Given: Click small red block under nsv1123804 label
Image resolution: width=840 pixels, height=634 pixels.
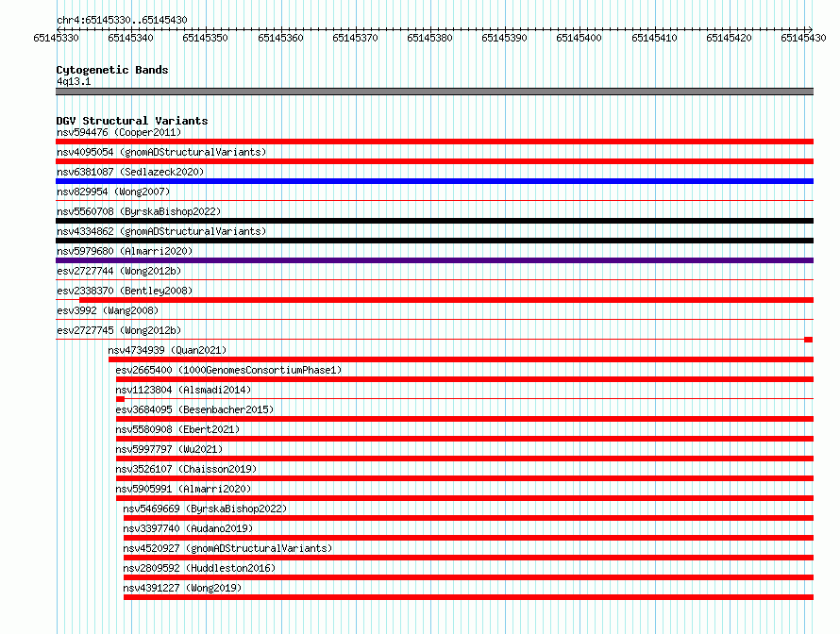Looking at the screenshot, I should 120,399.
